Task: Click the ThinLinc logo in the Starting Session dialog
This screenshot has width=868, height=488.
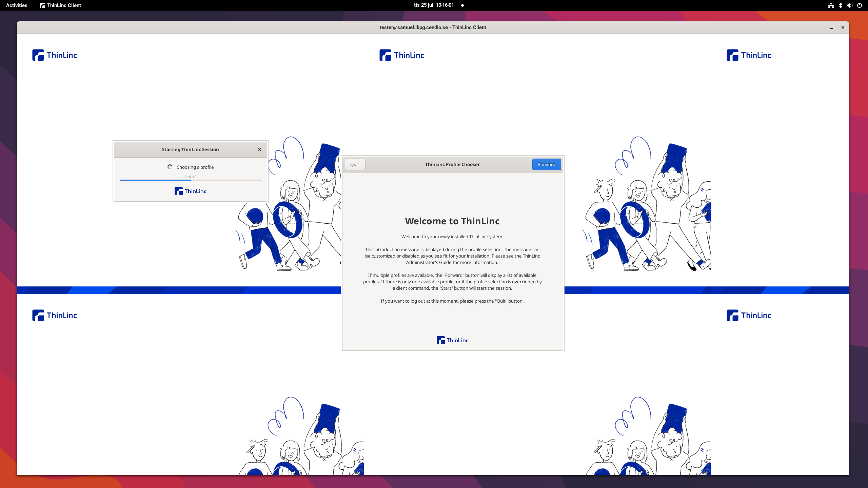Action: pos(191,191)
